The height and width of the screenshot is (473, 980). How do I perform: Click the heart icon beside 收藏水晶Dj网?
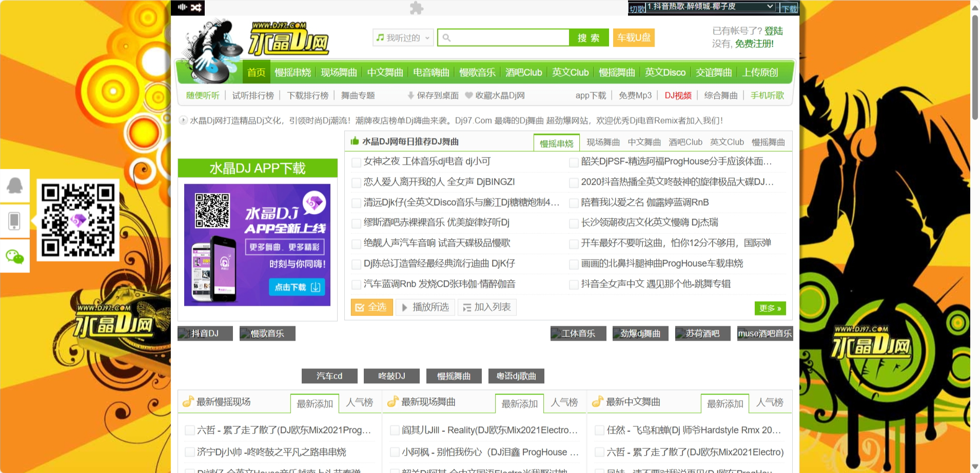click(x=468, y=95)
